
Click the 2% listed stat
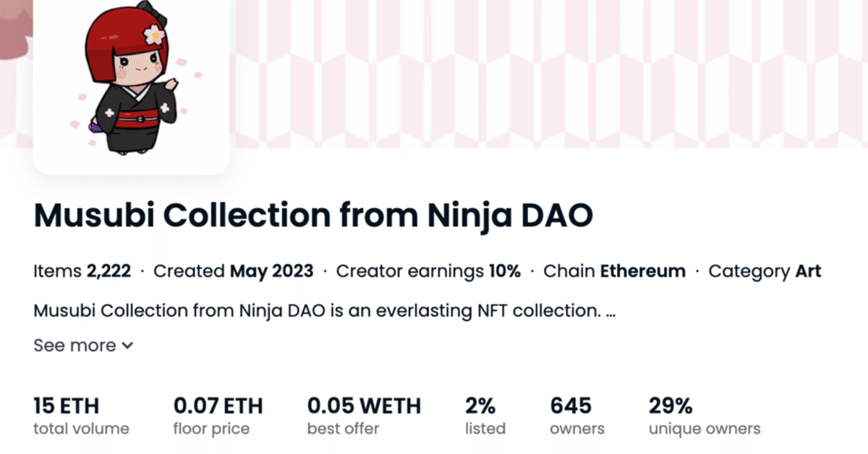click(485, 416)
